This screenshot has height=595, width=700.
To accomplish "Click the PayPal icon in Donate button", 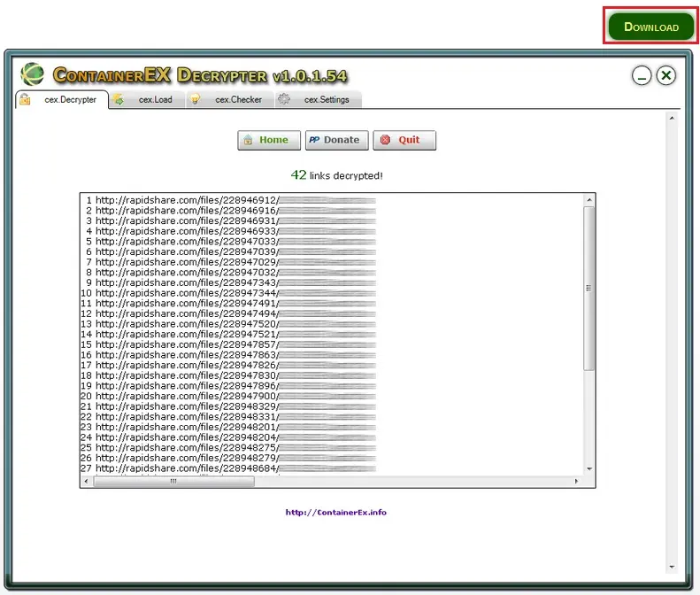I will coord(314,140).
